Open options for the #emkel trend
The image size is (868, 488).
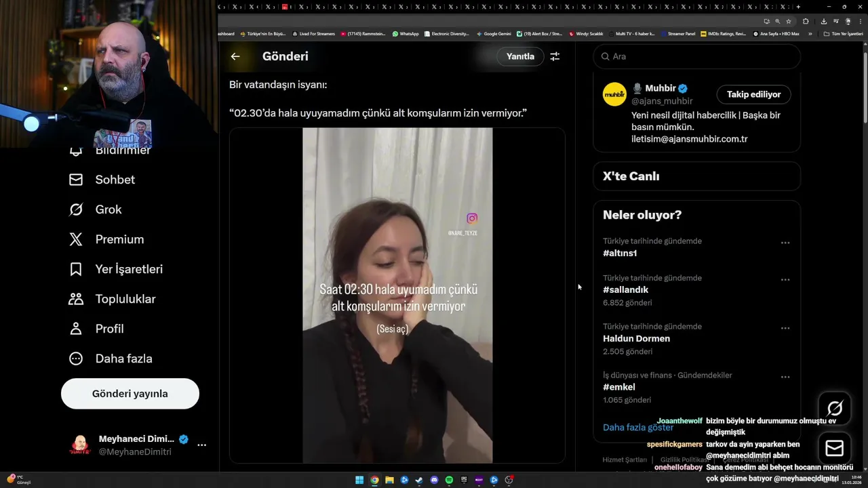point(785,377)
